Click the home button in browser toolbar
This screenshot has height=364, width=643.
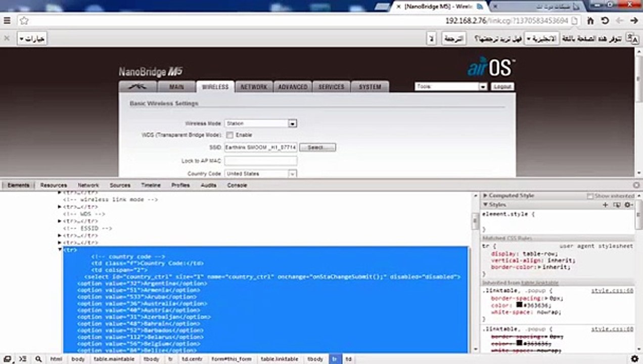click(590, 21)
